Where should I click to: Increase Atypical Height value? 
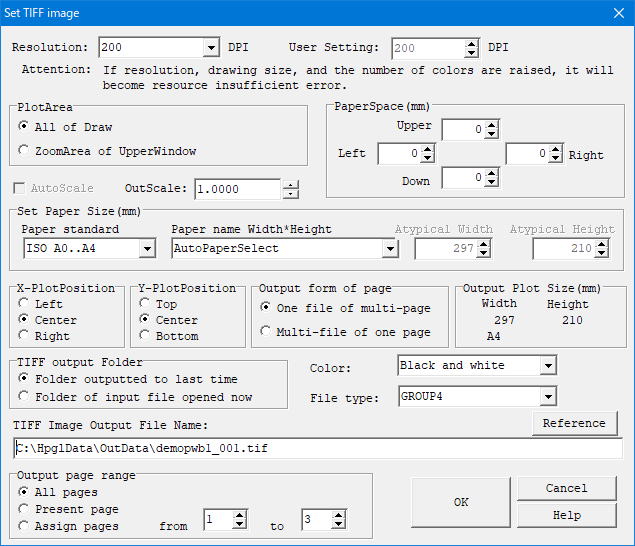(x=601, y=244)
